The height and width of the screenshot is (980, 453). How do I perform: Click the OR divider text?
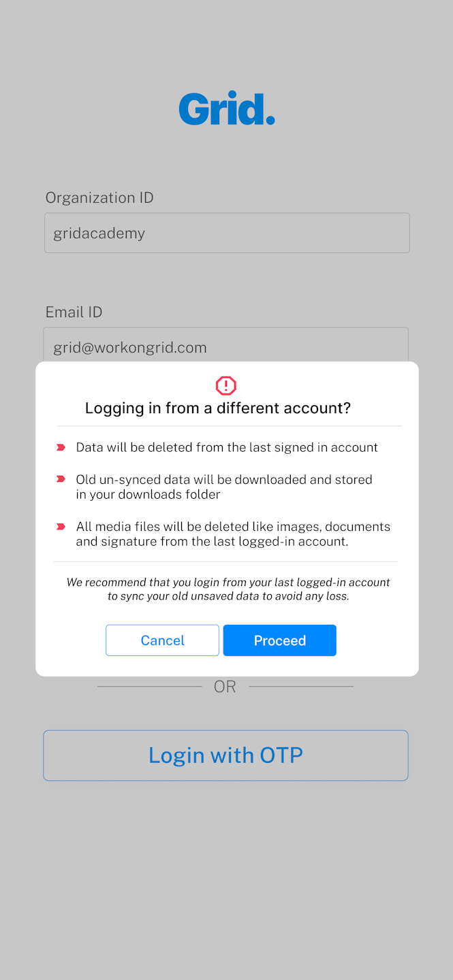tap(225, 687)
